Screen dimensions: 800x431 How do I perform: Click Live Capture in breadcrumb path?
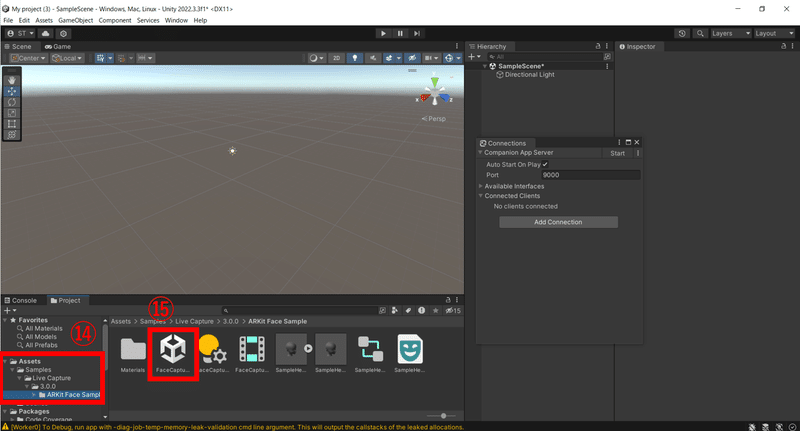[194, 321]
